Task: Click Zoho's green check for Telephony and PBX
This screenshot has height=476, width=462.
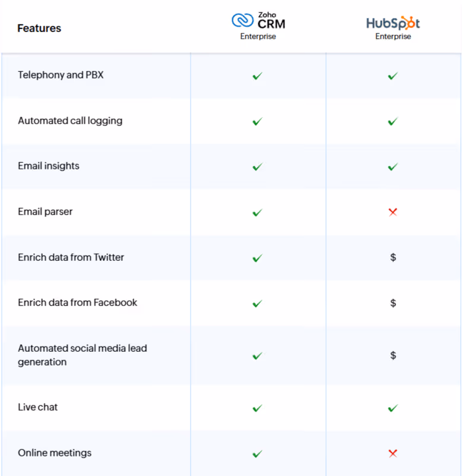Action: pyautogui.click(x=257, y=76)
